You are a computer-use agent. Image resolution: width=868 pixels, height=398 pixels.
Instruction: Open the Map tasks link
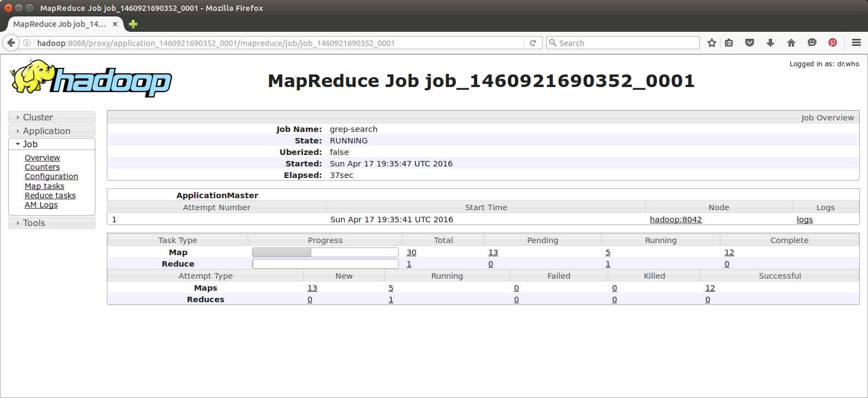pyautogui.click(x=44, y=186)
